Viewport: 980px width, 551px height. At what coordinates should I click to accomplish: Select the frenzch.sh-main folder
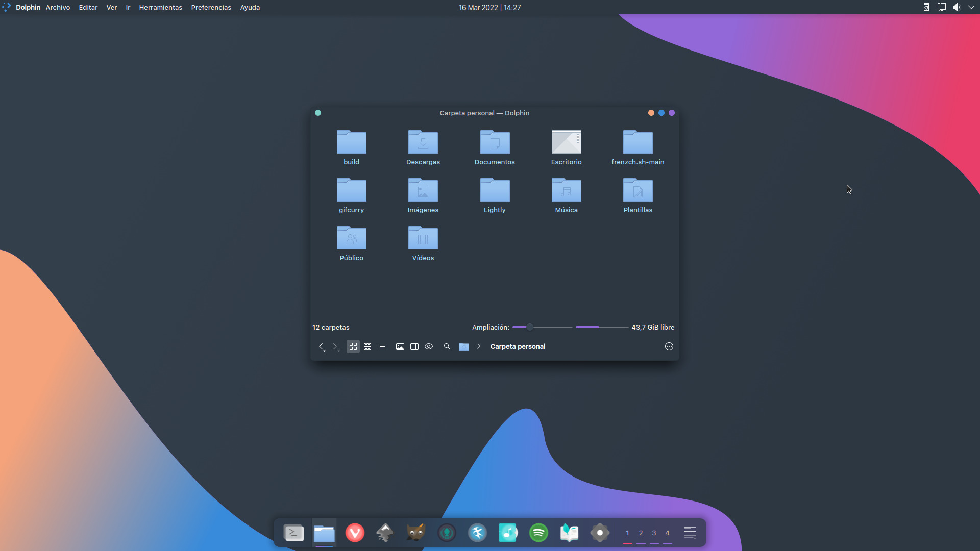pos(638,147)
